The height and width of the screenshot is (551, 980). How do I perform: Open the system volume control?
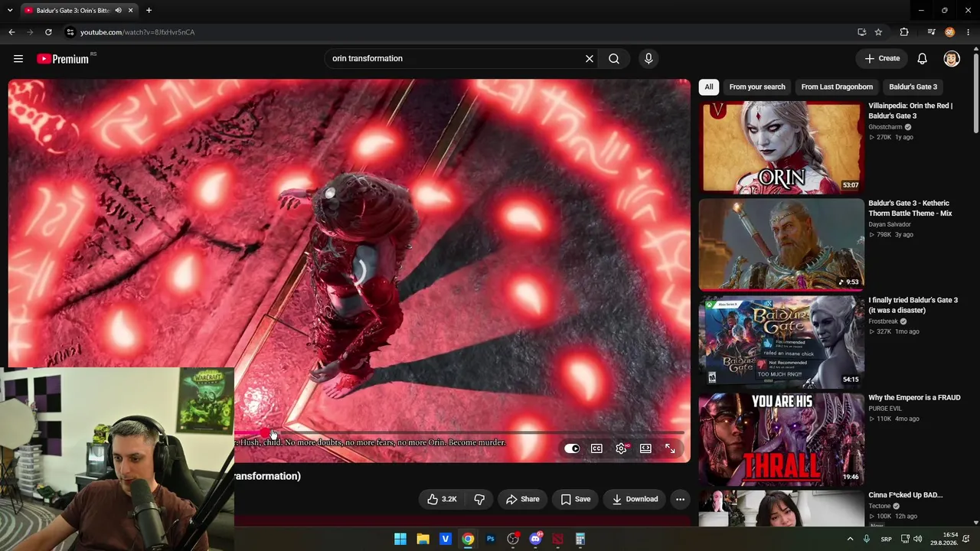click(917, 539)
